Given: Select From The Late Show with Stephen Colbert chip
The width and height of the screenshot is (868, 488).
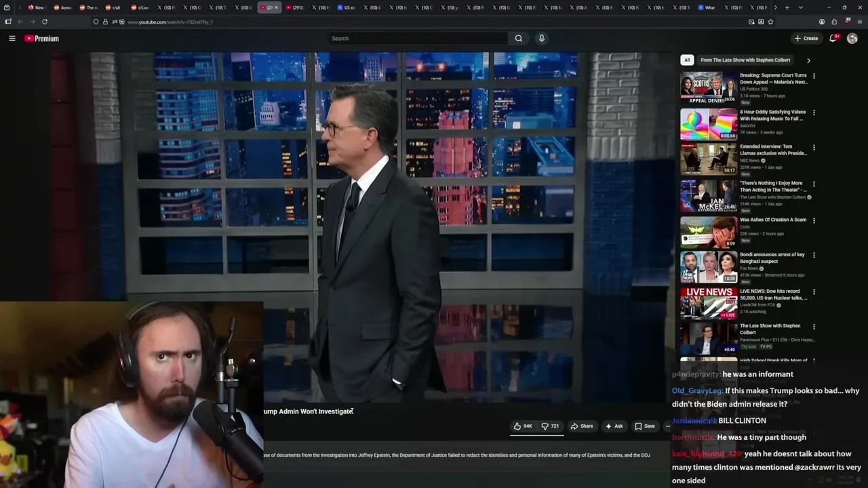Looking at the screenshot, I should click(x=745, y=60).
